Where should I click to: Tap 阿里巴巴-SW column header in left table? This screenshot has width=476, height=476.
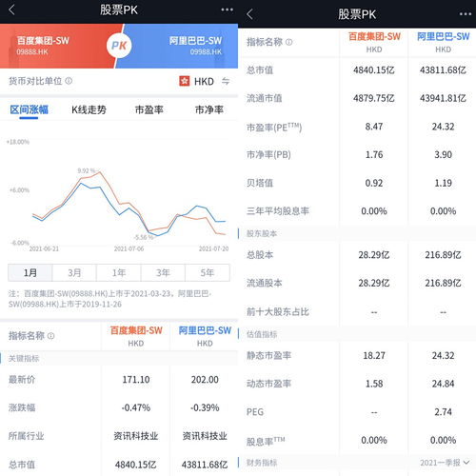[205, 336]
